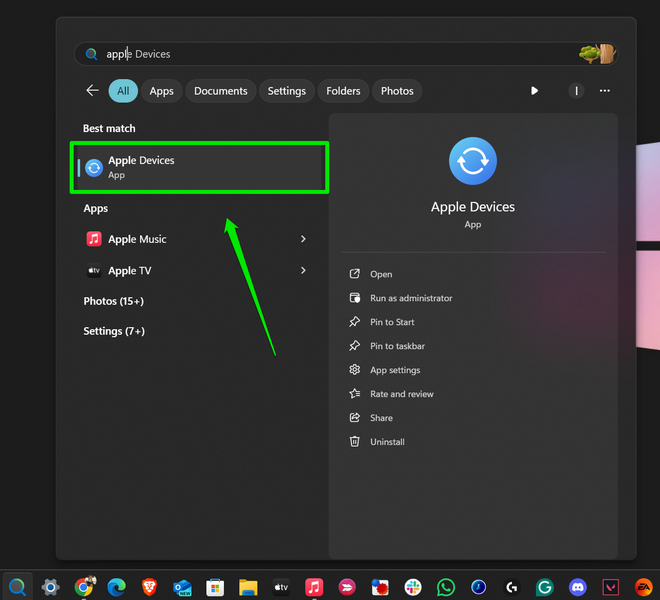Viewport: 660px width, 600px height.
Task: Open App settings for Apple Devices
Action: (x=395, y=370)
